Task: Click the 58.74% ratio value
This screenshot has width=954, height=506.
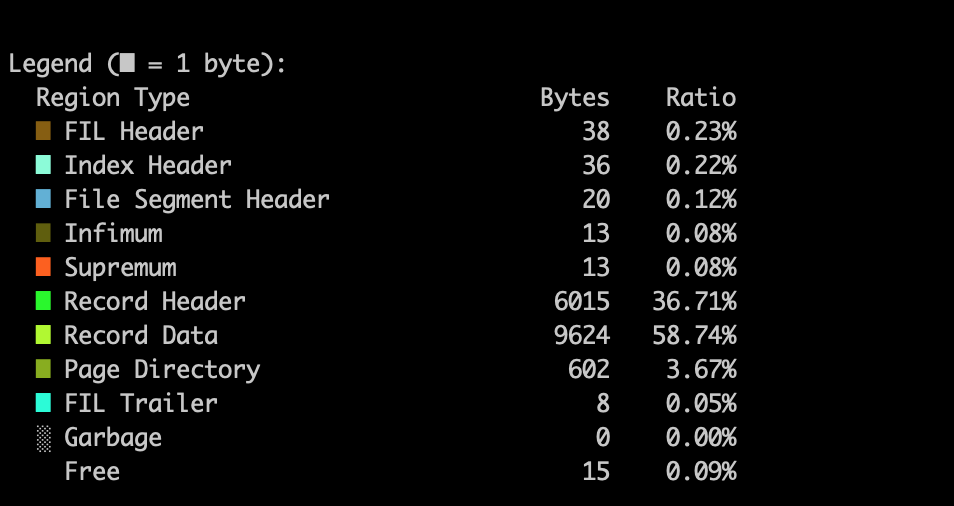Action: click(x=694, y=335)
